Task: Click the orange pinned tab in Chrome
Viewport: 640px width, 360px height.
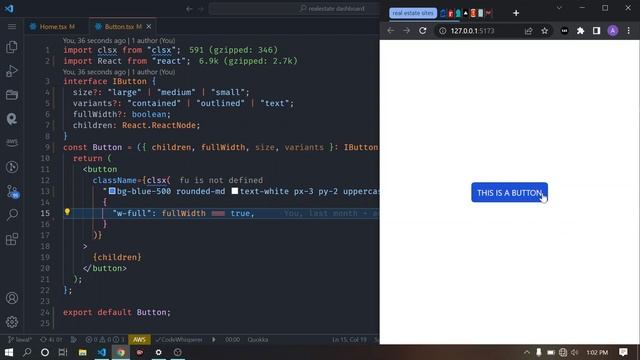Action: coord(473,13)
